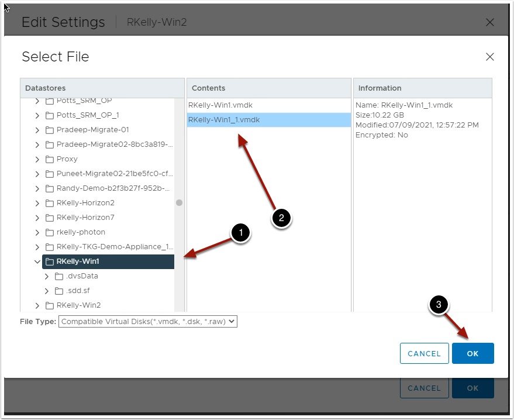Expand the Pradeep-Migrate02 folder chevron
This screenshot has width=514, height=420.
(x=37, y=144)
